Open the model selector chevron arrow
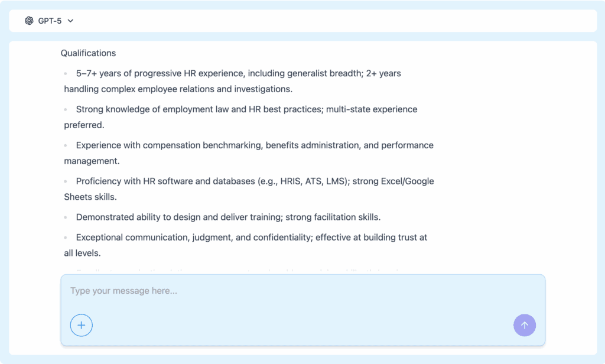 (x=70, y=21)
